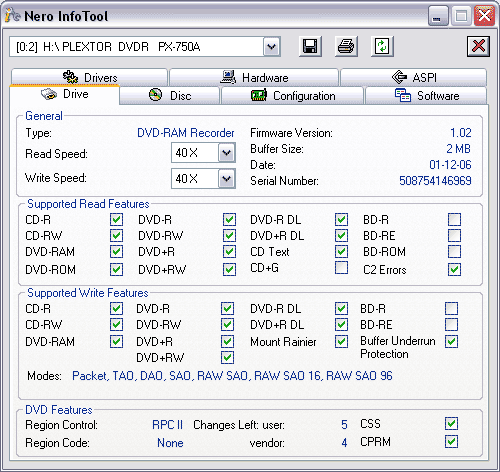The image size is (500, 472).
Task: Toggle BD-RE write feature checkbox
Action: pos(451,324)
